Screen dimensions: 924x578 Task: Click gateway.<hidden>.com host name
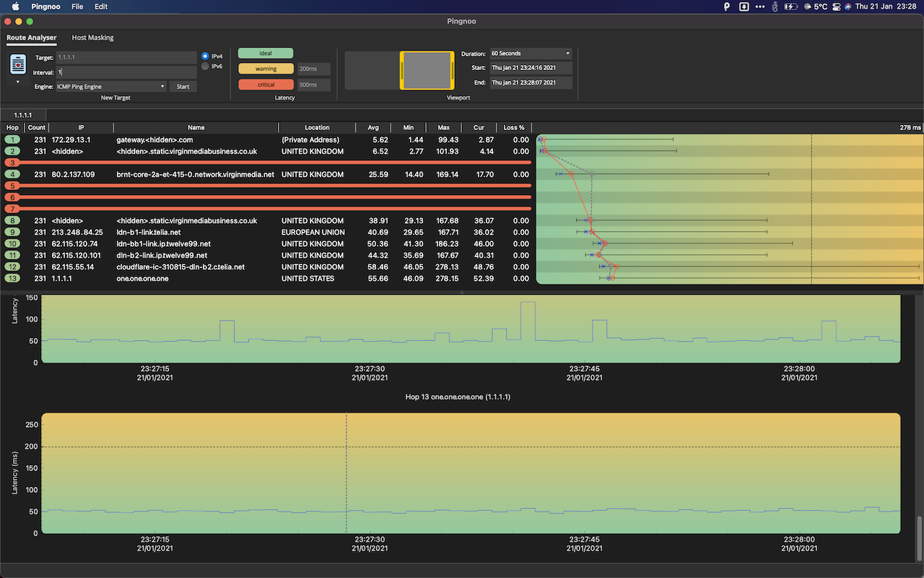[x=154, y=139]
